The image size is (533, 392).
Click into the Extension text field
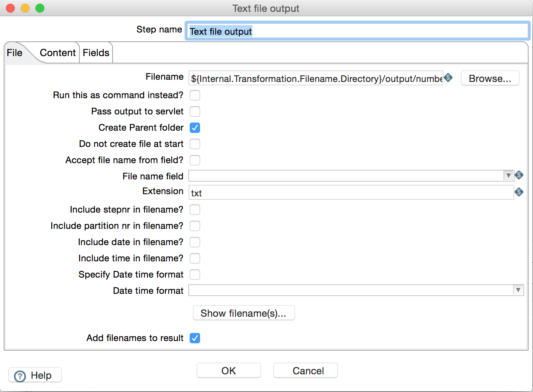[351, 193]
